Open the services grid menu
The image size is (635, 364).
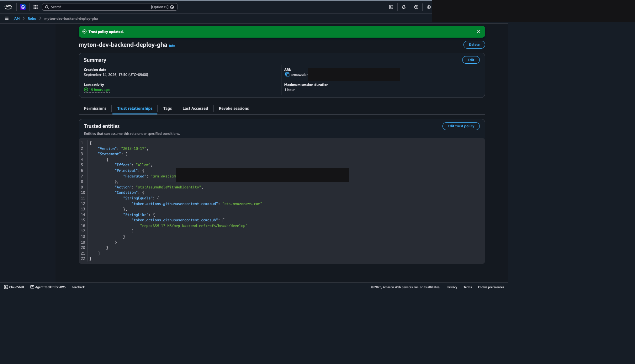click(35, 7)
